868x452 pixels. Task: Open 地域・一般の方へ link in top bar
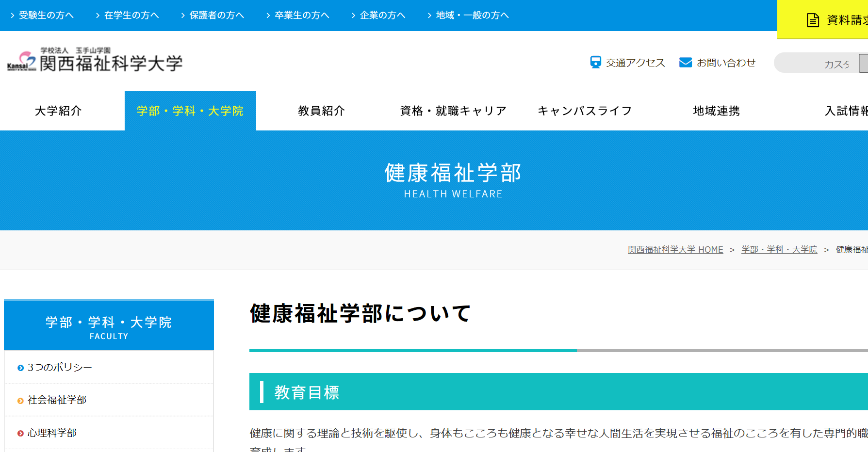point(472,16)
